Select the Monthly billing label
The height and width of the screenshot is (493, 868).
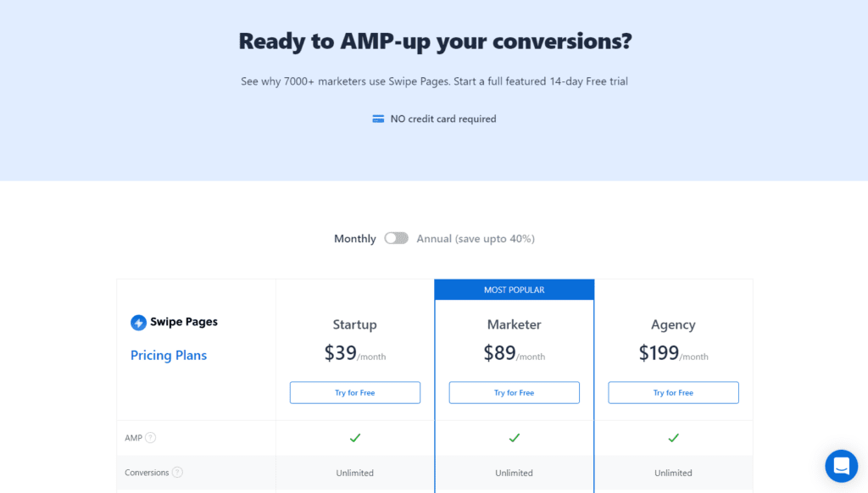tap(355, 239)
